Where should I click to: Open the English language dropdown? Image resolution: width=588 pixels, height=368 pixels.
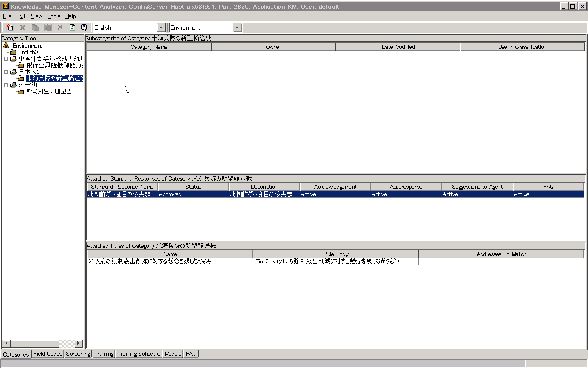click(161, 27)
